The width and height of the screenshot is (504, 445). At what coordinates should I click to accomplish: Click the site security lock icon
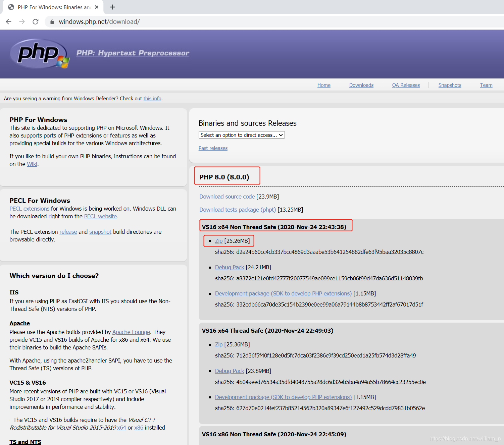(52, 21)
